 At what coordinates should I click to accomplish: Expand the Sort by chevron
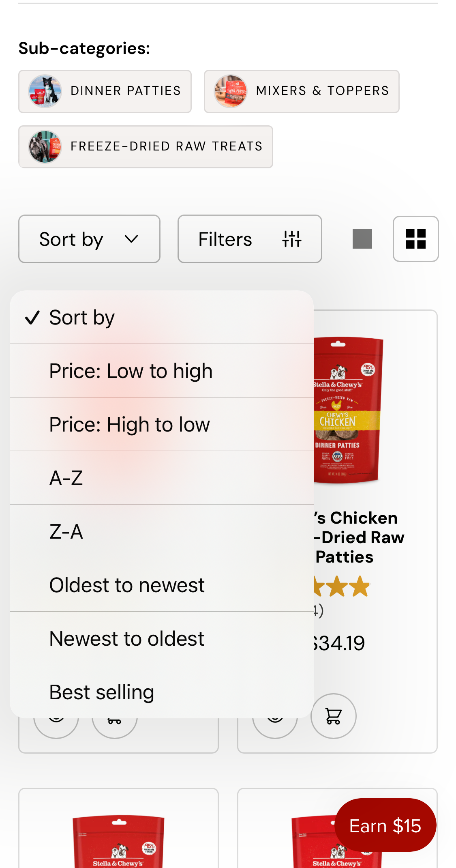(x=131, y=239)
